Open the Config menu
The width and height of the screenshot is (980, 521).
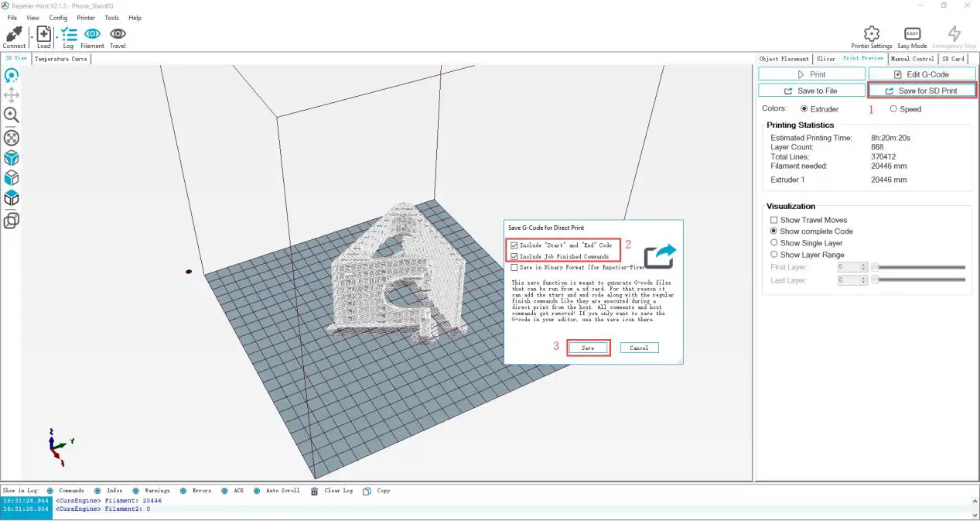(58, 18)
